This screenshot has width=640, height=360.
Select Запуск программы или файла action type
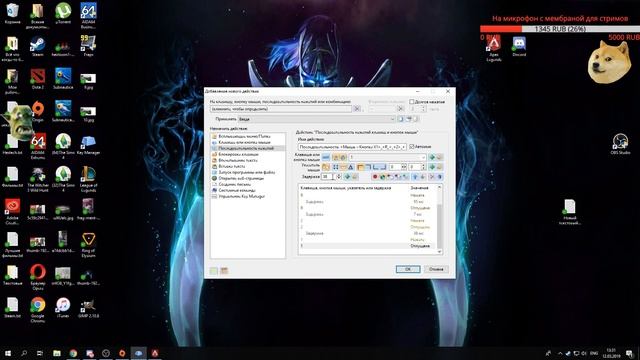point(247,172)
